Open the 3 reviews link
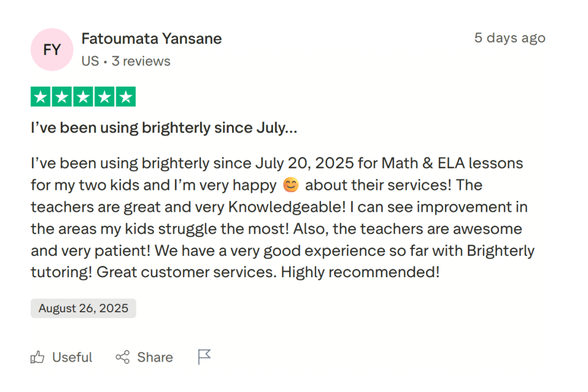The image size is (588, 392). click(141, 61)
